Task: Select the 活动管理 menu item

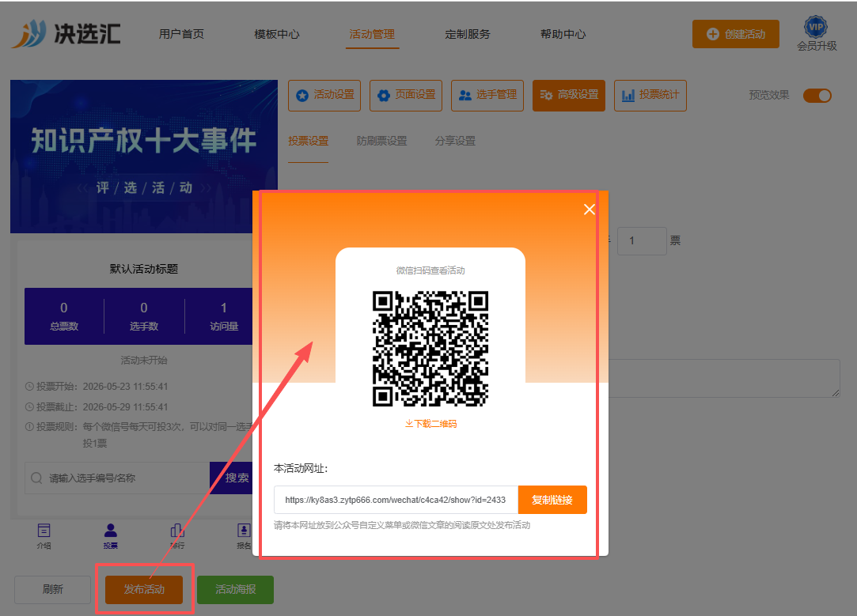Action: click(372, 34)
